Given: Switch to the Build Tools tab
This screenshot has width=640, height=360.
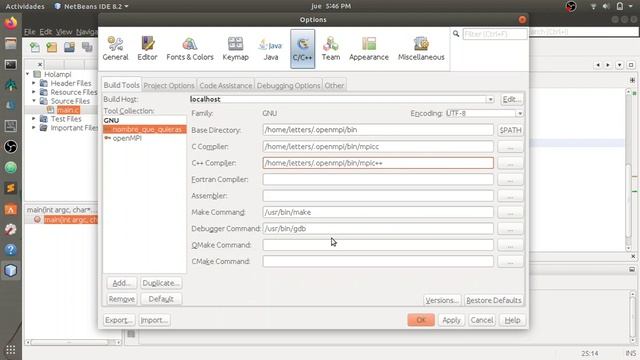Looking at the screenshot, I should tap(121, 85).
